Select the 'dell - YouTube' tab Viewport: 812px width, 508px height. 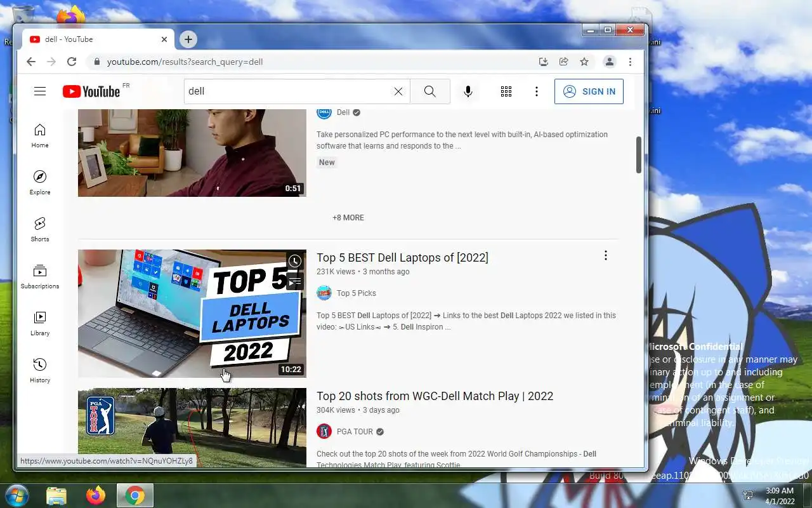(98, 39)
